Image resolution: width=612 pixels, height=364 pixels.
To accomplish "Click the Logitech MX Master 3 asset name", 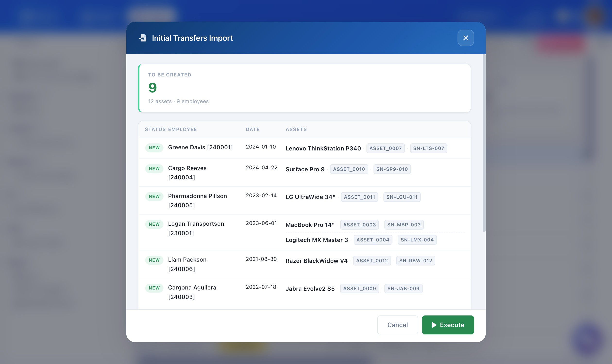I will click(x=317, y=240).
